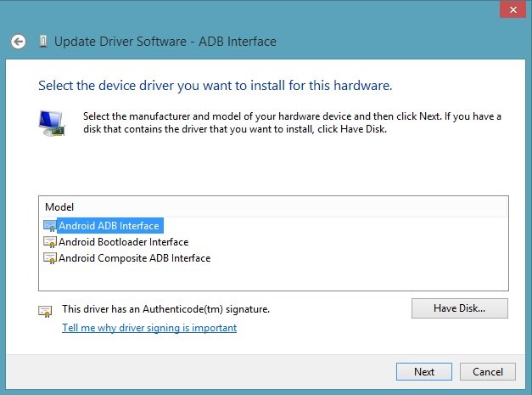This screenshot has height=395, width=532.
Task: Open the Have Disk... dialog
Action: (x=460, y=308)
